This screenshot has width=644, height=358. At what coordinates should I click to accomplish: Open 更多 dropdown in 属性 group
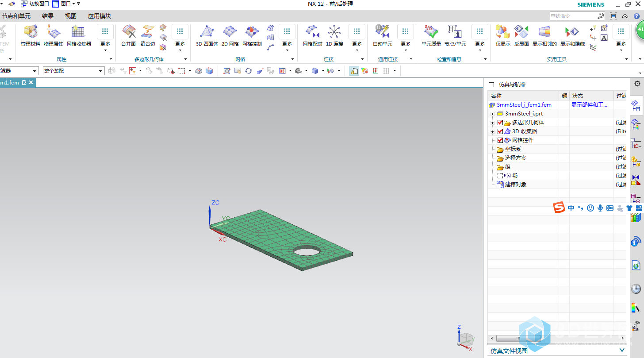(x=105, y=38)
